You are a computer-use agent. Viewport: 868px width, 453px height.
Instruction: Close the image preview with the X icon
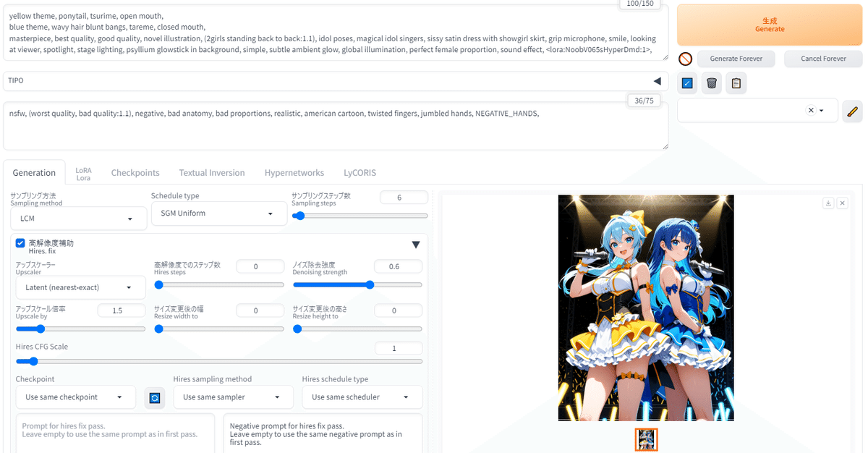click(842, 203)
